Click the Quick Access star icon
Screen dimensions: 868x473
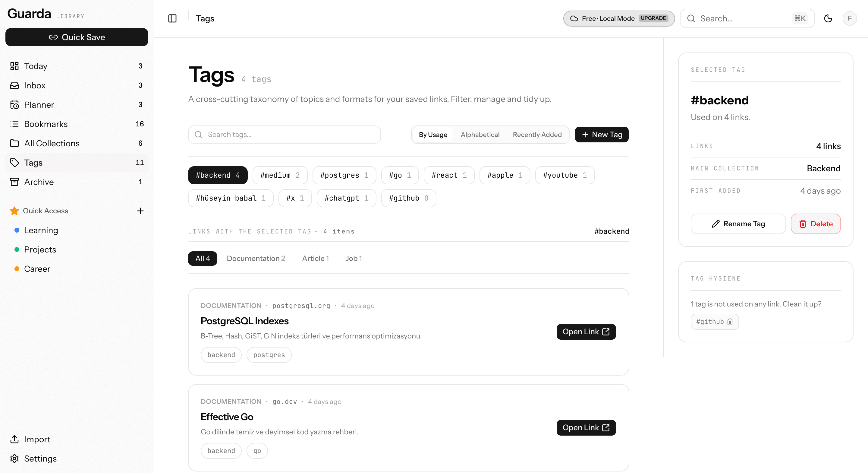click(x=14, y=211)
